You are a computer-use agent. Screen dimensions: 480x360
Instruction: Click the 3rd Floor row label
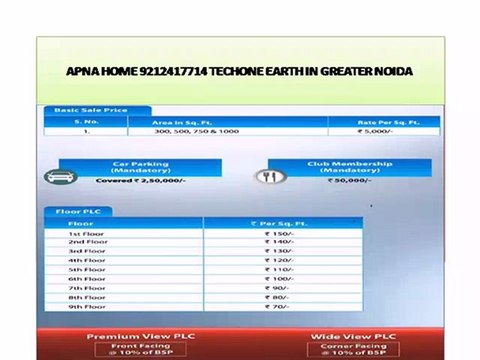coord(87,251)
